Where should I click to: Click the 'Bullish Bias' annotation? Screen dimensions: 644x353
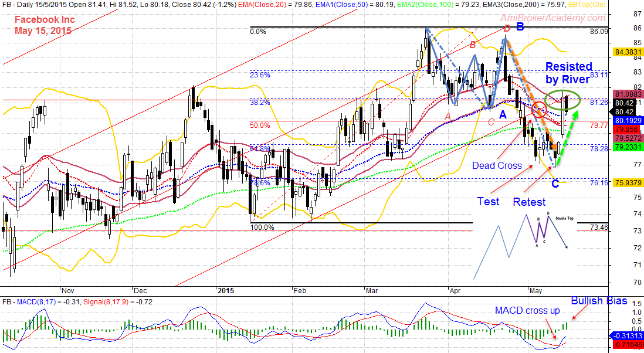point(599,301)
